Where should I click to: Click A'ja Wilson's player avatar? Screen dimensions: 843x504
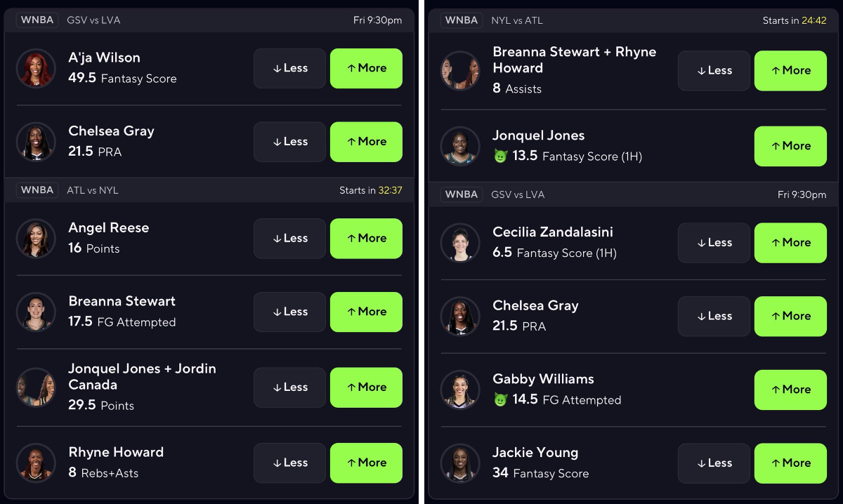tap(36, 68)
